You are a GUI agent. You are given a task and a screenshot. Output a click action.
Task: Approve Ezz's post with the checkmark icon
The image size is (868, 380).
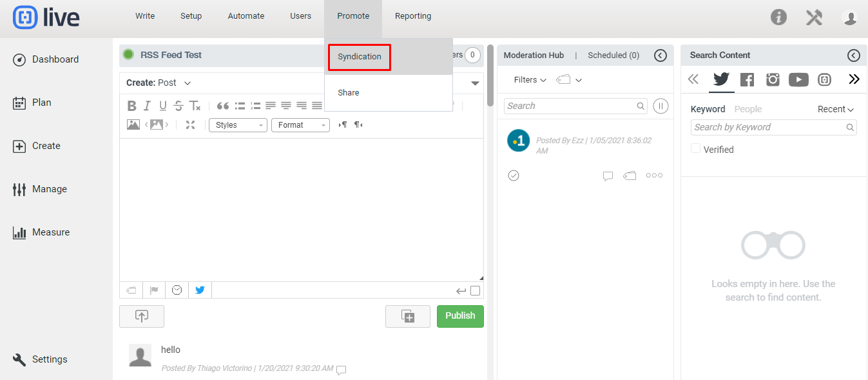pos(514,175)
